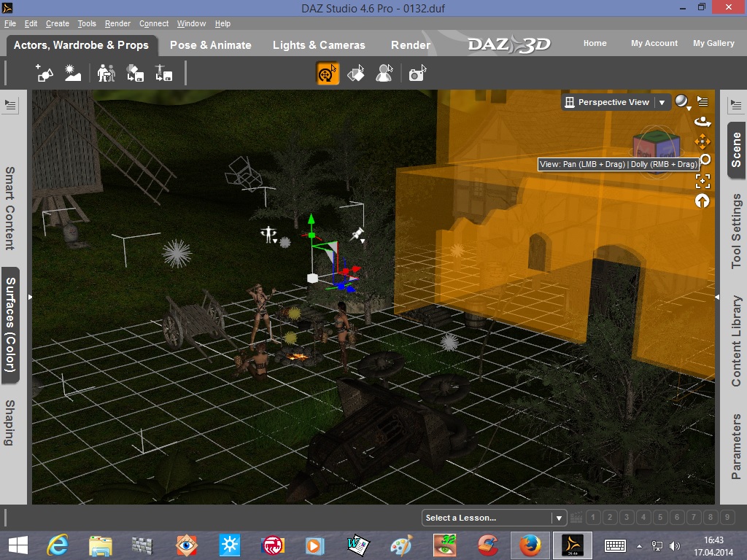Image resolution: width=747 pixels, height=560 pixels.
Task: Switch to the Render activity tab
Action: (x=411, y=45)
